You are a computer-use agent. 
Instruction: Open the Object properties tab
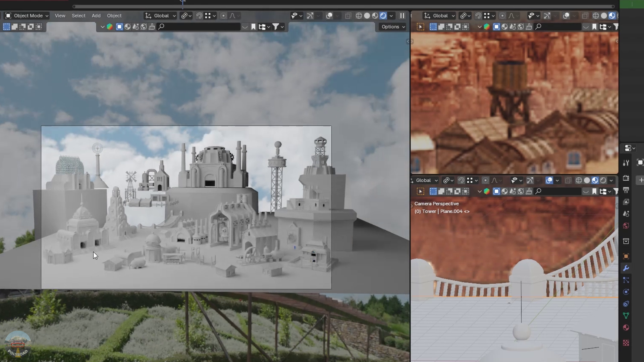coord(626,256)
